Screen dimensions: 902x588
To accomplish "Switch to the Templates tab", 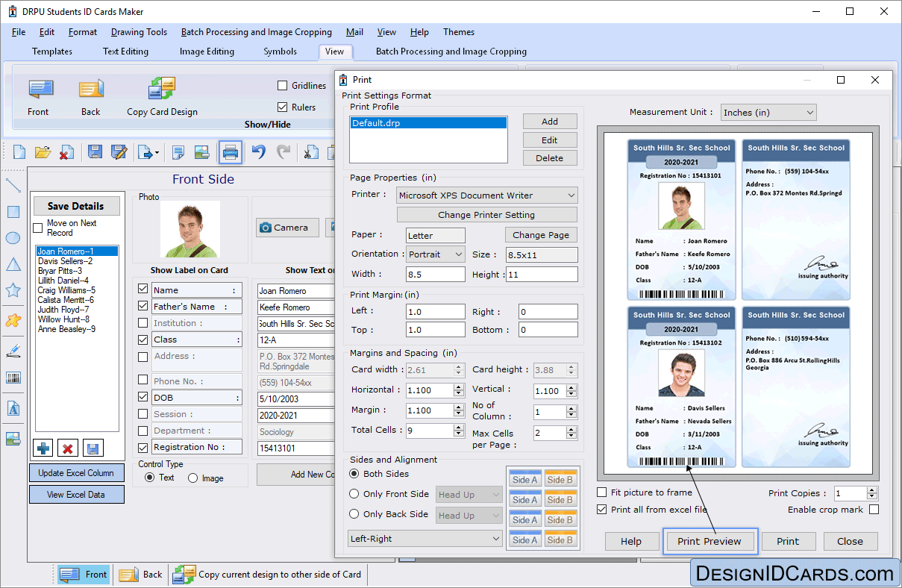I will 52,51.
